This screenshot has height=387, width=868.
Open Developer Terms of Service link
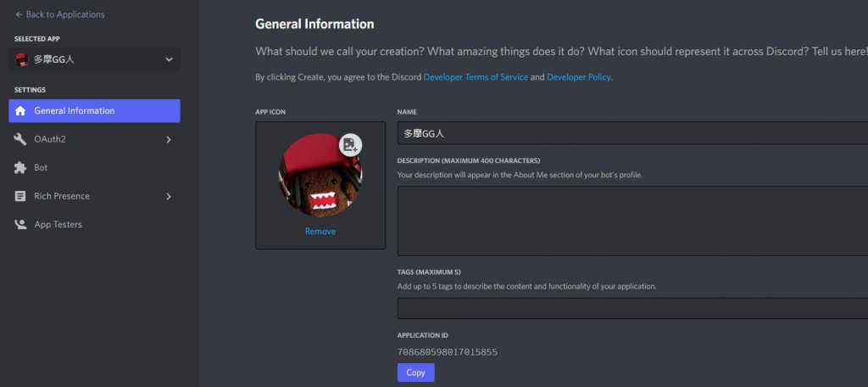tap(476, 77)
